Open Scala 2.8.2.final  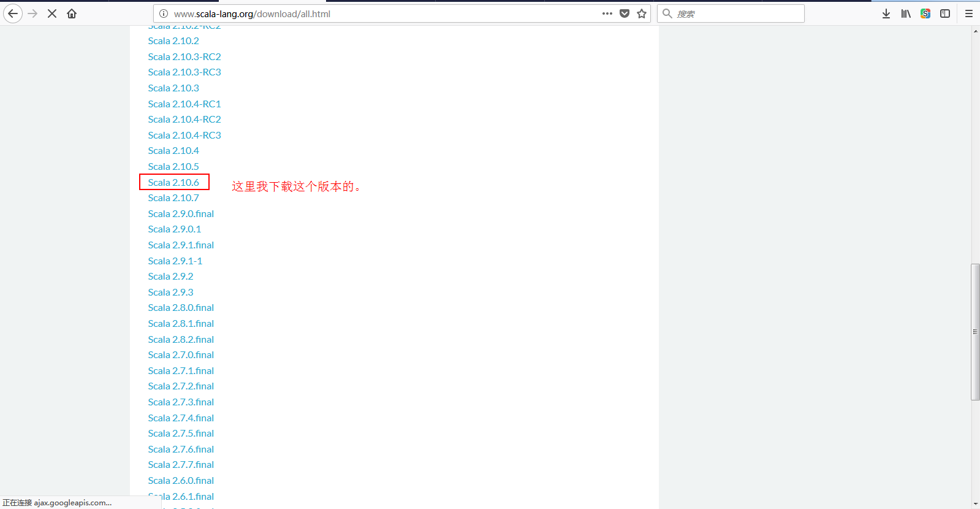[181, 340]
